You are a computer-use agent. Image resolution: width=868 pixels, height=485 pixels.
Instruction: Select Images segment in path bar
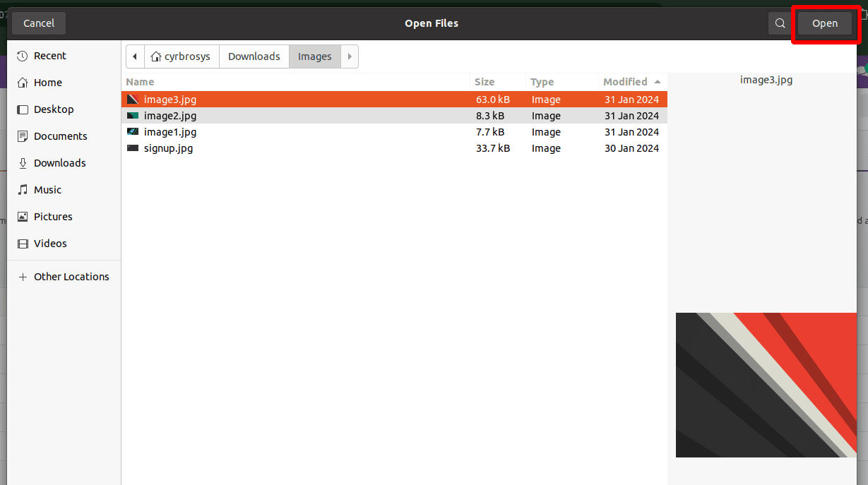tap(315, 56)
